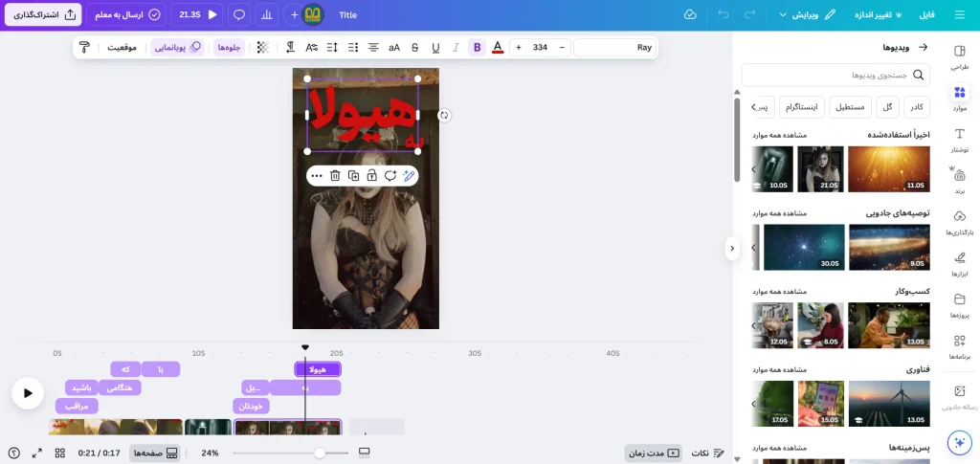Image resolution: width=980 pixels, height=464 pixels.
Task: Open the main hamburger menu
Action: coord(959,14)
